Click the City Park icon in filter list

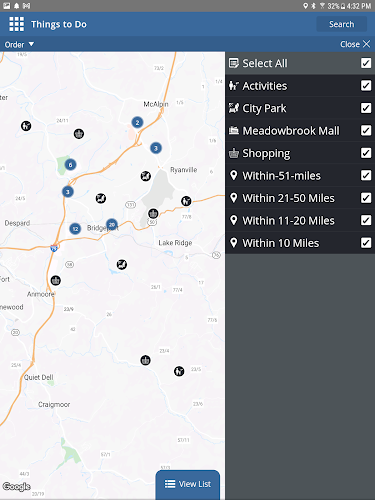pyautogui.click(x=234, y=108)
